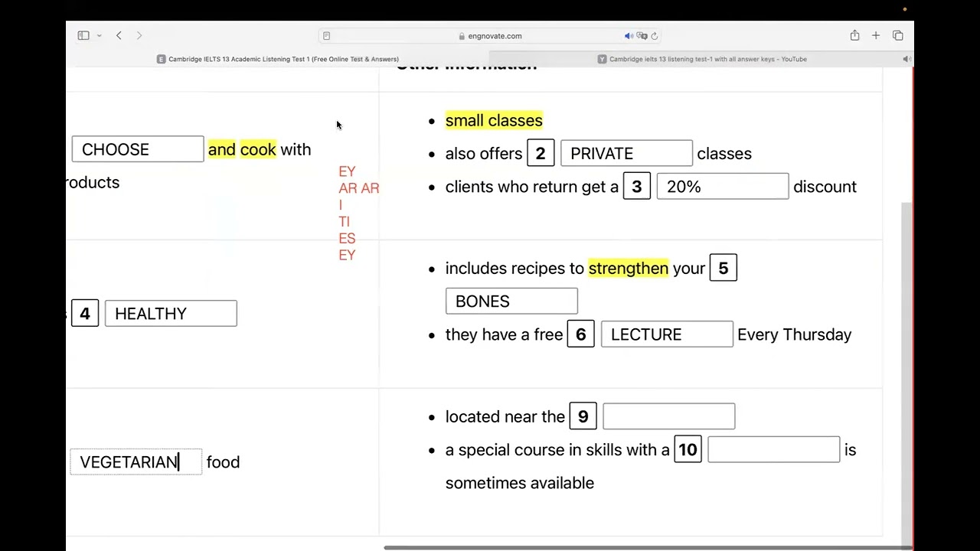The height and width of the screenshot is (551, 980).
Task: Open the reader view icon in address bar
Action: tap(326, 36)
